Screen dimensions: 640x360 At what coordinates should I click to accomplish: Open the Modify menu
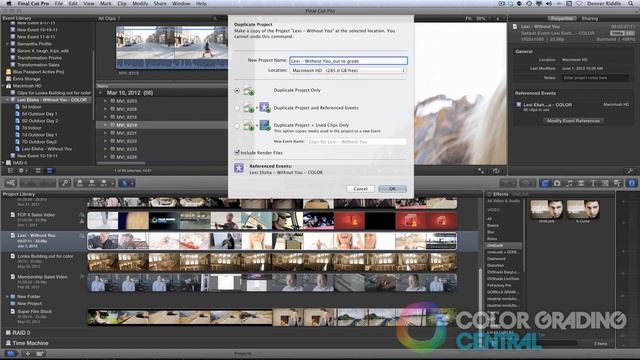(x=140, y=3)
